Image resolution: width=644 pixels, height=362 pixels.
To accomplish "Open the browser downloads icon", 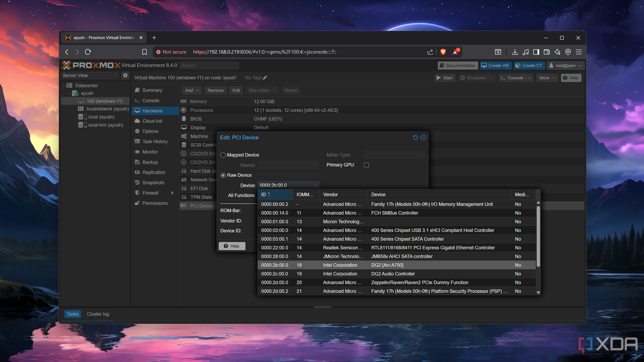I will pyautogui.click(x=515, y=52).
